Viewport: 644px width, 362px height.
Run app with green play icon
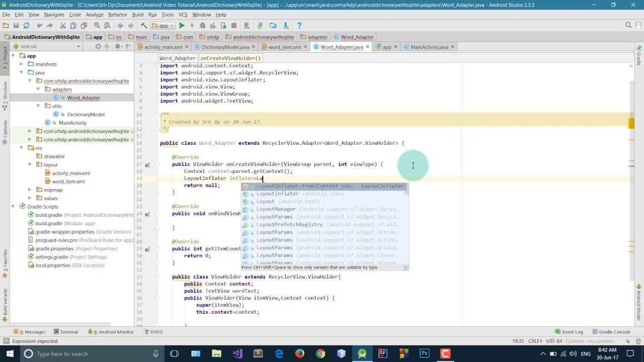pyautogui.click(x=182, y=26)
